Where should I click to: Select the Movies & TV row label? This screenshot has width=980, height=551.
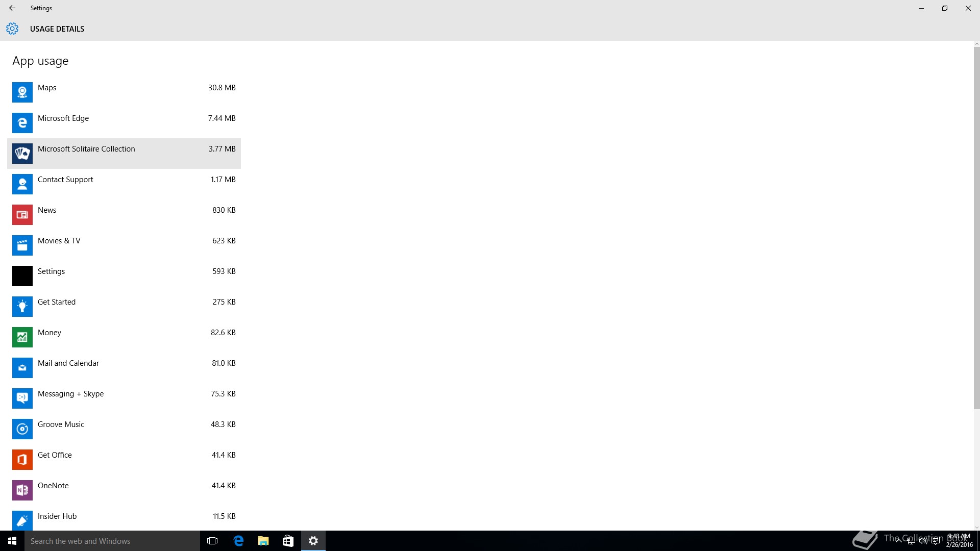tap(59, 241)
